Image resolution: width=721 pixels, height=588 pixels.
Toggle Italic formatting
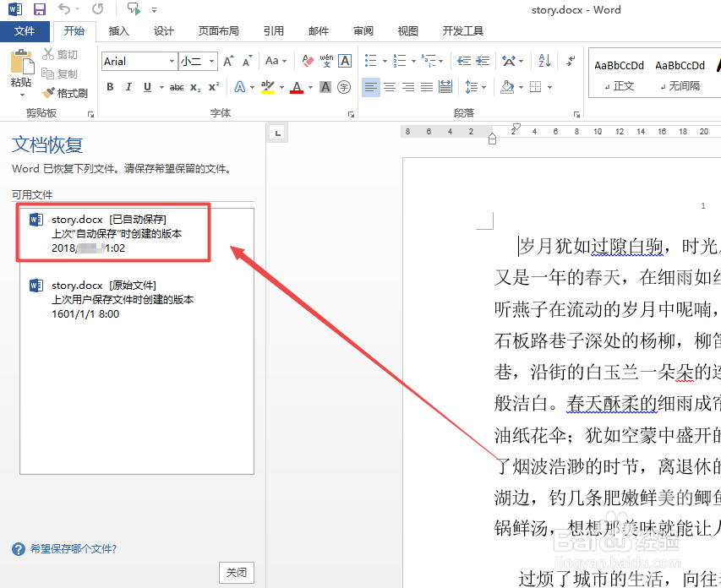(x=128, y=87)
